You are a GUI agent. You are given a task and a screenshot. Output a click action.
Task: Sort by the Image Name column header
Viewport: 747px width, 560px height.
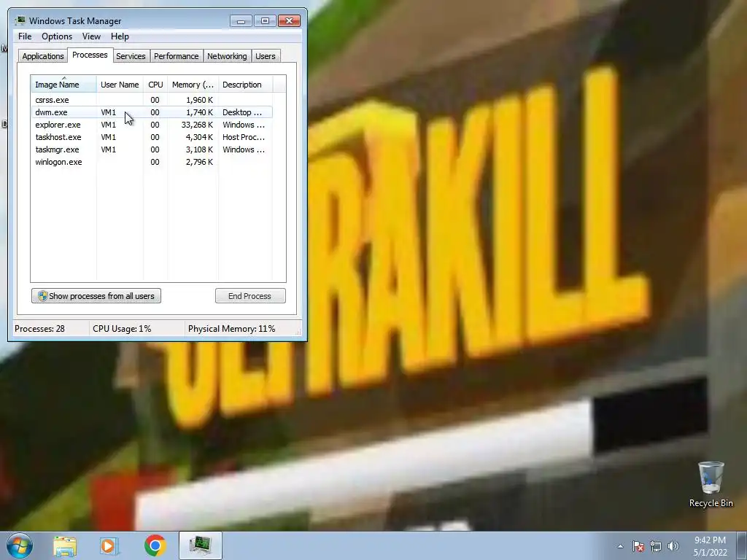[64, 85]
